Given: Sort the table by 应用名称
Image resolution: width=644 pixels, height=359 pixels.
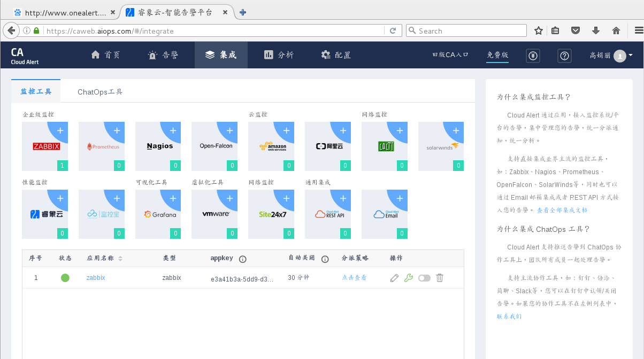Looking at the screenshot, I should [120, 259].
